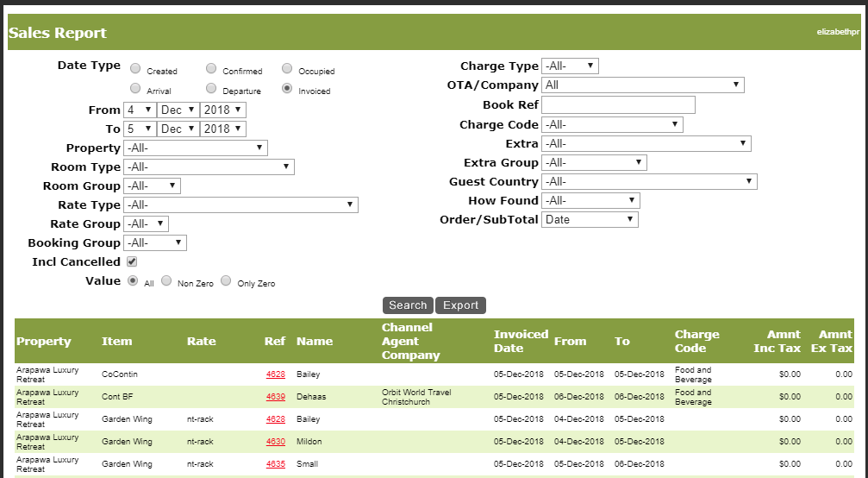Select the Non Zero value option
This screenshot has width=868, height=478.
[166, 281]
